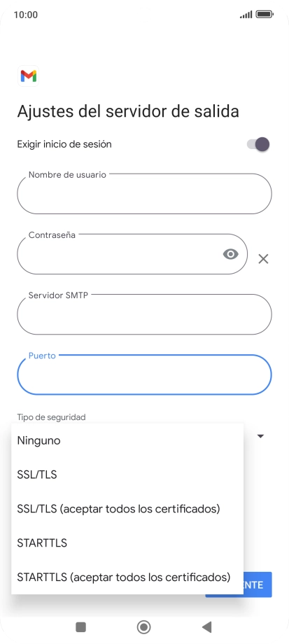Focus the Nombre de usuario field
Viewport: 289px width, 644px height.
coord(144,193)
